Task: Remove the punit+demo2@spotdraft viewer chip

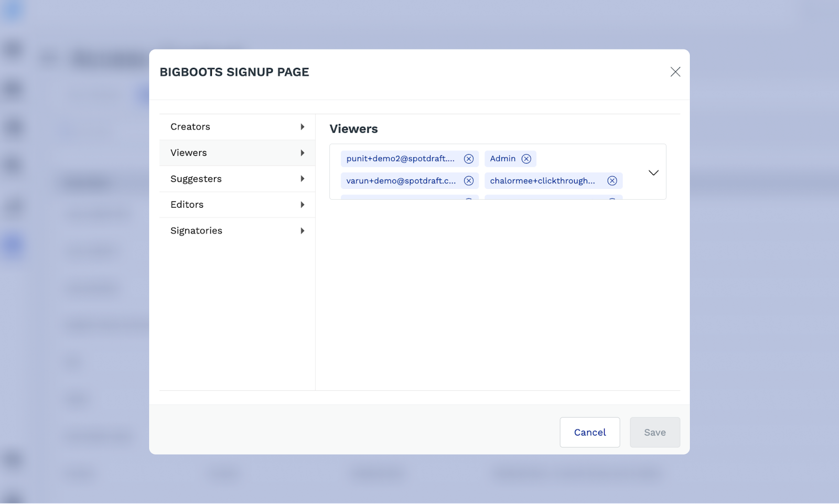Action: [469, 159]
